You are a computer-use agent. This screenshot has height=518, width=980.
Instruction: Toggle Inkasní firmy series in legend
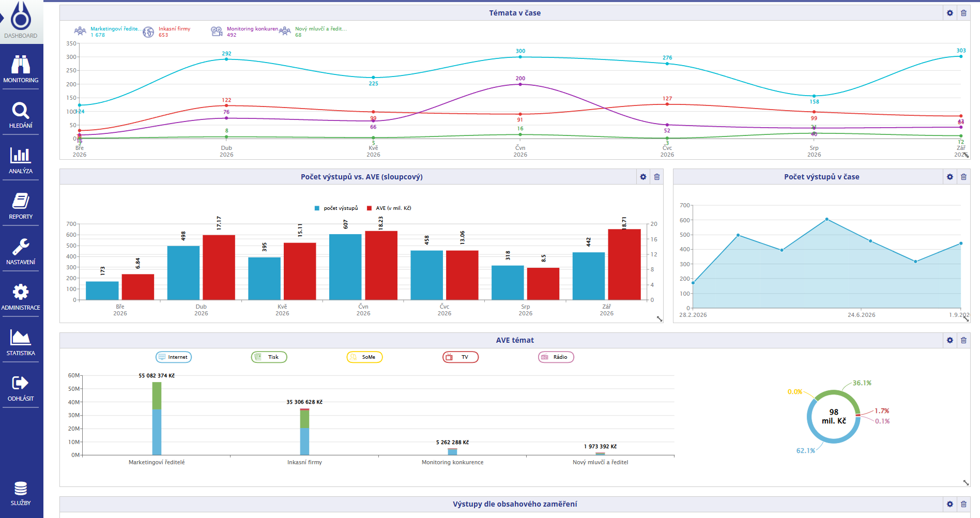167,32
